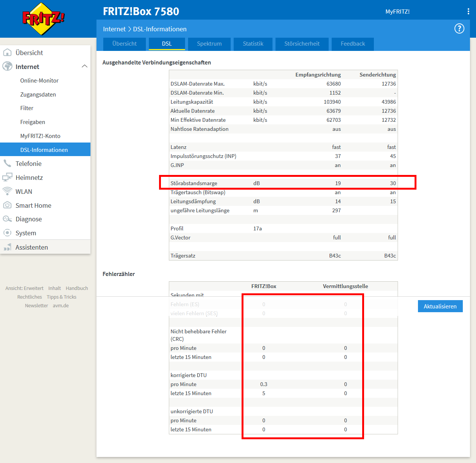Open Smart Home using its icon
The height and width of the screenshot is (463, 476).
pyautogui.click(x=8, y=205)
